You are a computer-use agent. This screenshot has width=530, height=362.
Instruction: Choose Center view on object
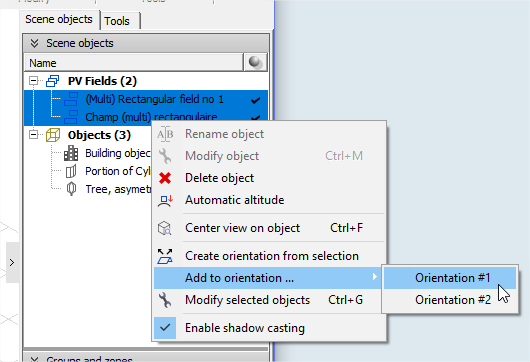tap(269, 228)
